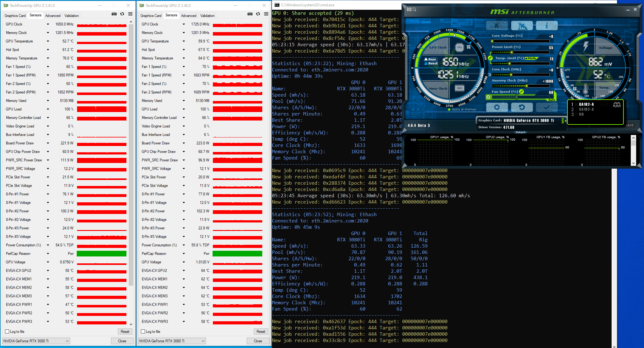
Task: Switch to the Graphics Card tab in right GPU-Z
Action: 151,16
